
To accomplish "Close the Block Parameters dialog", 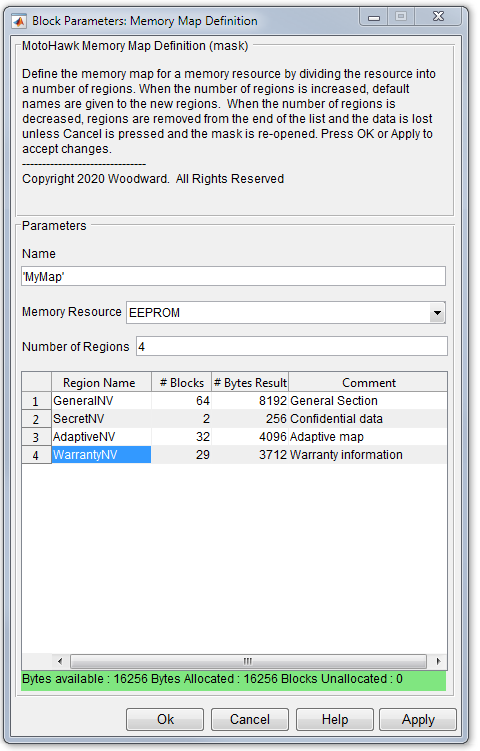I will pos(438,17).
